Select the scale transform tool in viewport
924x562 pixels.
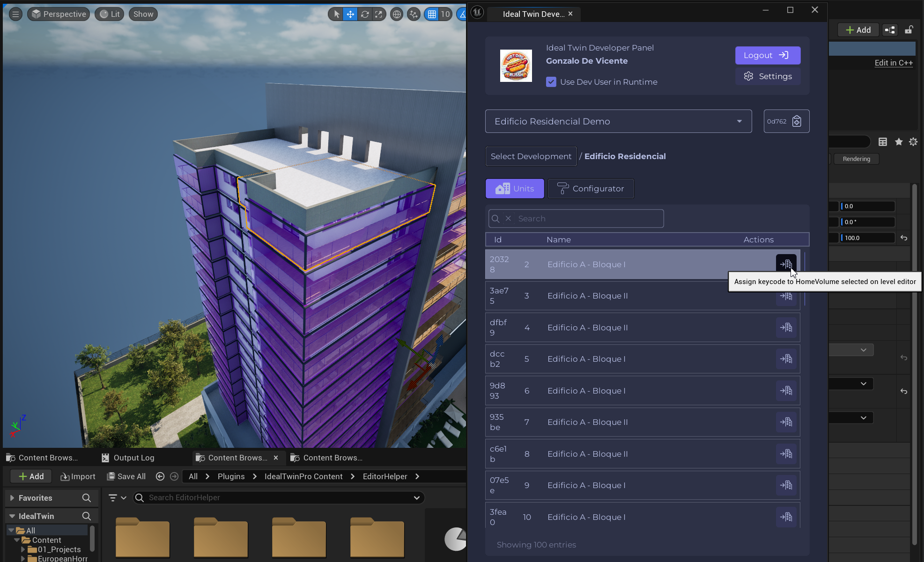click(379, 15)
